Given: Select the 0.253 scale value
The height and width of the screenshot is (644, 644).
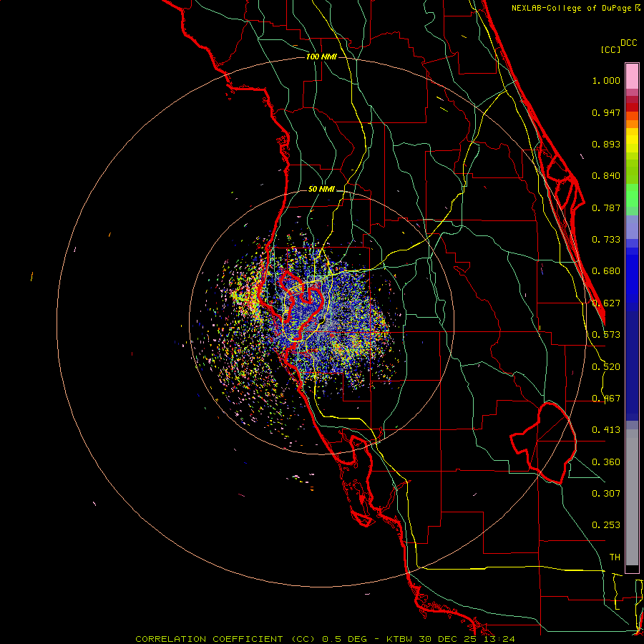Looking at the screenshot, I should (x=606, y=525).
